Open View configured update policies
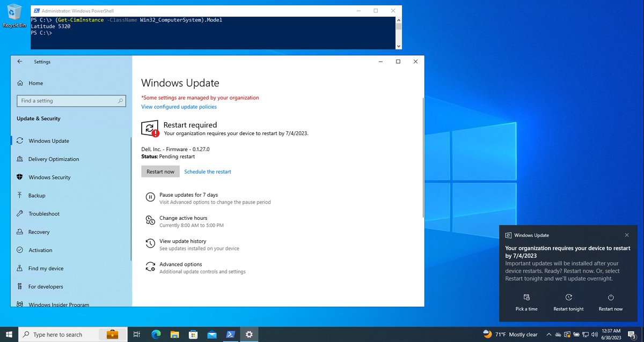Viewport: 644px width, 342px height. [179, 107]
